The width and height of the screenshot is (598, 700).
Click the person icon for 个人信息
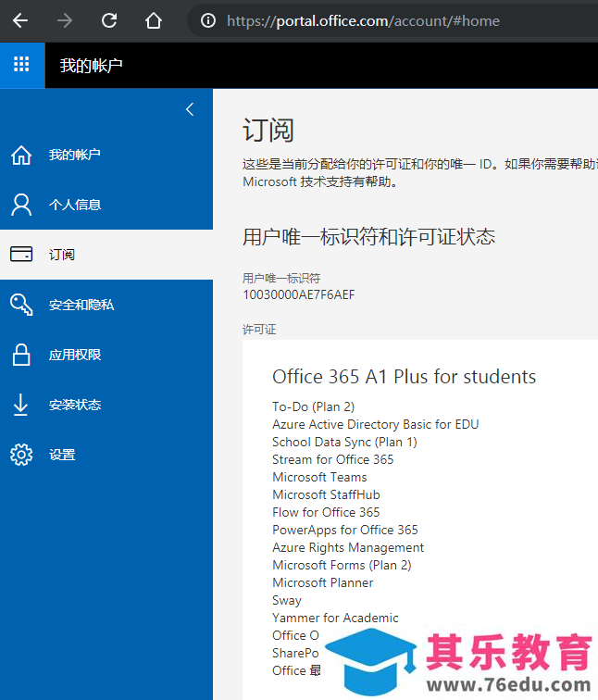21,205
